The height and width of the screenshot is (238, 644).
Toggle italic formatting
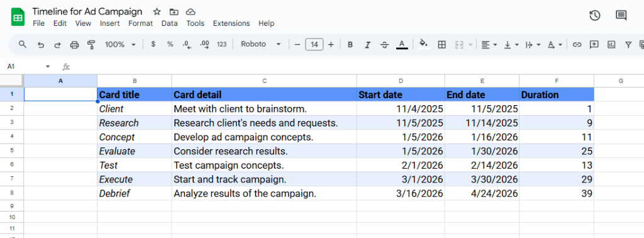click(x=367, y=45)
